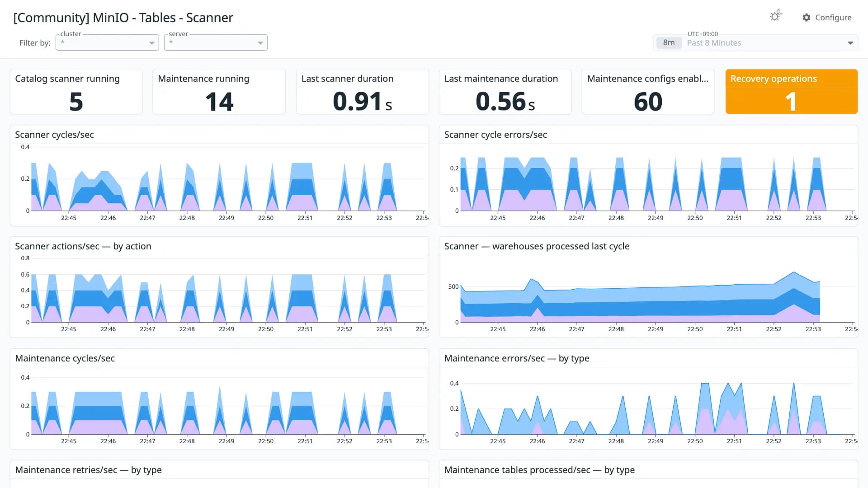The width and height of the screenshot is (868, 488).
Task: Open the server filter dropdown
Action: 216,42
